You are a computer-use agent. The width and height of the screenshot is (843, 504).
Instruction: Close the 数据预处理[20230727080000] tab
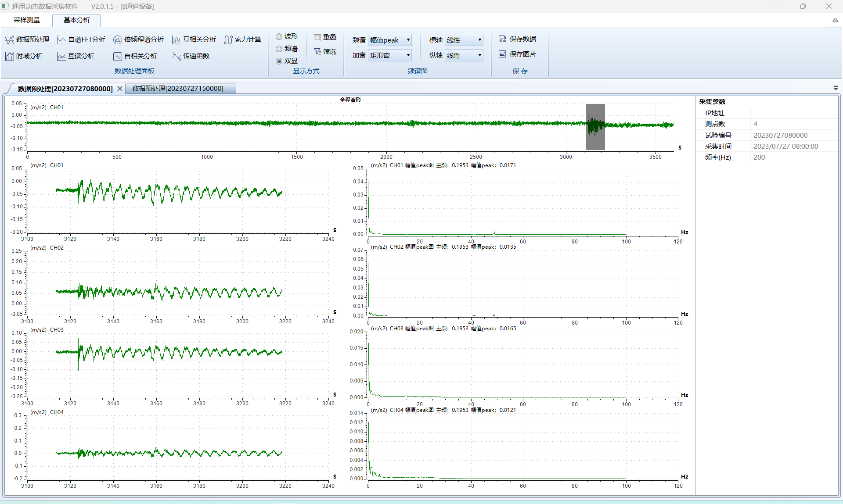[x=120, y=89]
